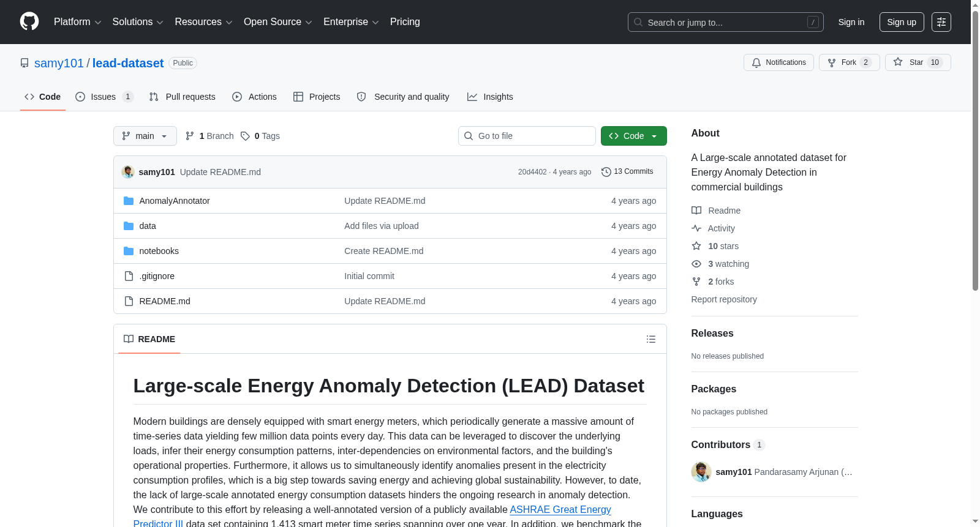Open the samy101 owner profile link
Image resolution: width=980 pixels, height=527 pixels.
[x=59, y=63]
